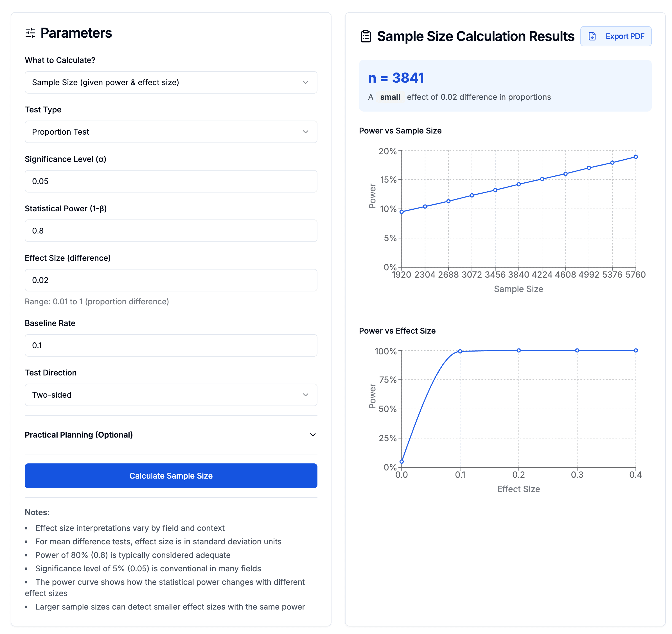Screen dimensions: 672x634
Task: Click chevron in What to Calculate dropdown
Action: click(x=305, y=82)
